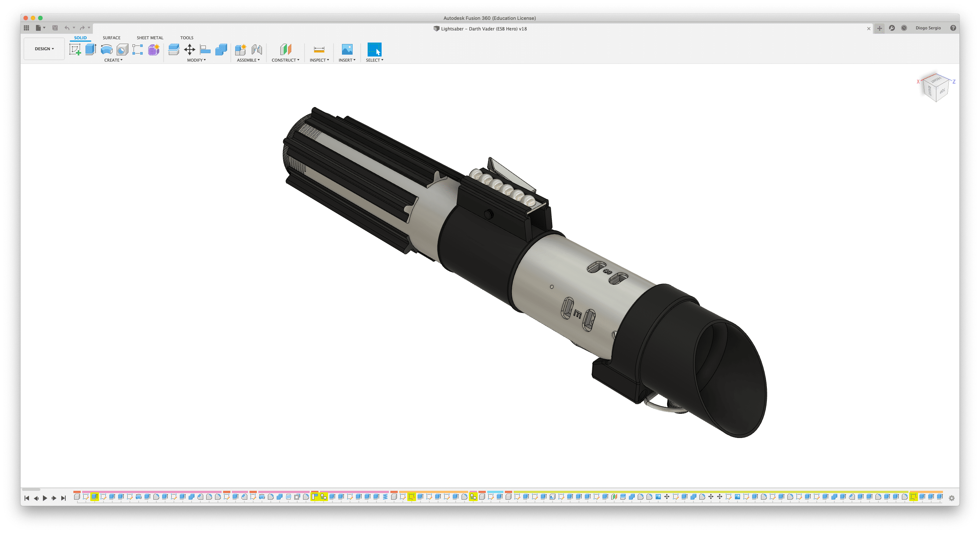This screenshot has width=980, height=533.
Task: Open the DESIGN workspace dropdown
Action: tap(44, 49)
